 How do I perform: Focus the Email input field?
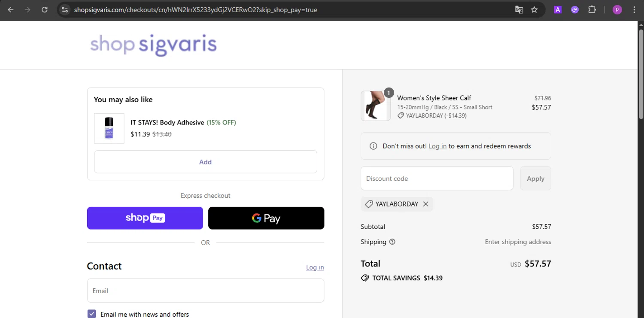pos(206,291)
